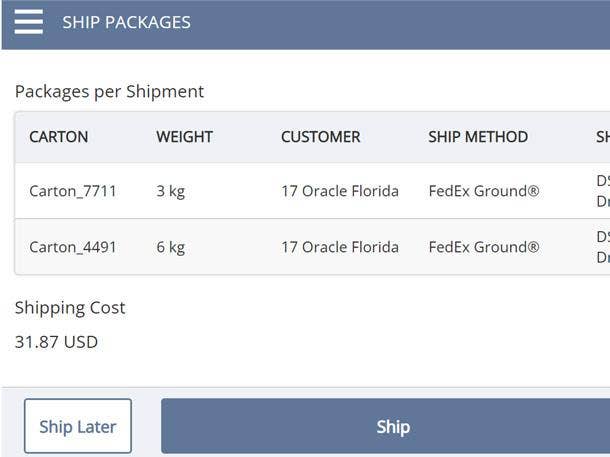The width and height of the screenshot is (610, 457).
Task: Click the 3 kg weight cell
Action: 170,191
